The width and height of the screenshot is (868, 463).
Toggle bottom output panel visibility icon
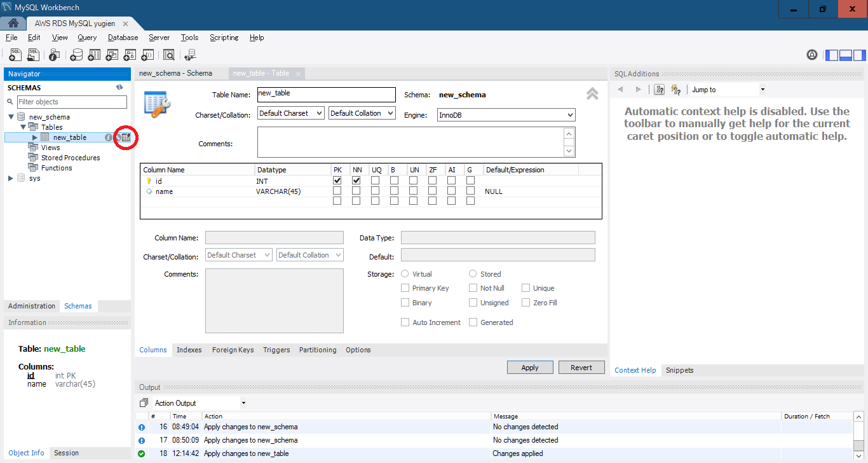[x=846, y=55]
